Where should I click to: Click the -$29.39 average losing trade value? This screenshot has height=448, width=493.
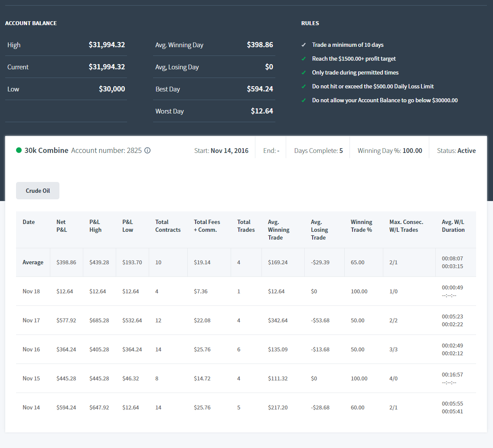pyautogui.click(x=320, y=262)
